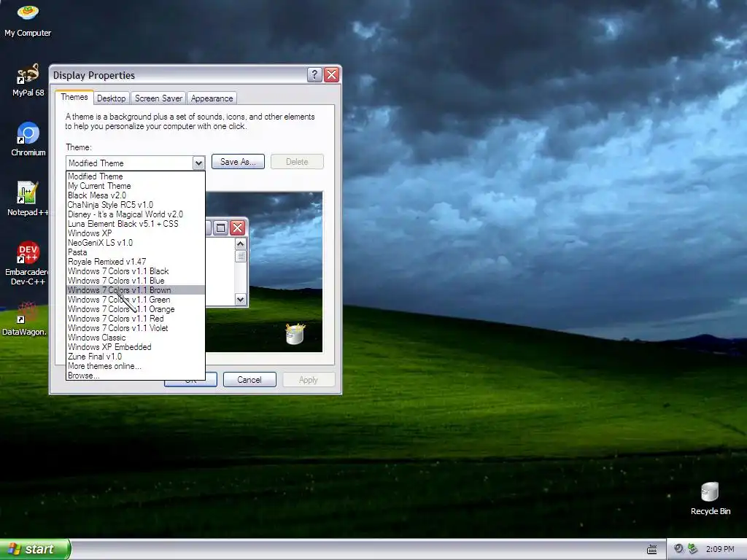Click the 2:09 PM clock
The image size is (747, 560).
[720, 549]
